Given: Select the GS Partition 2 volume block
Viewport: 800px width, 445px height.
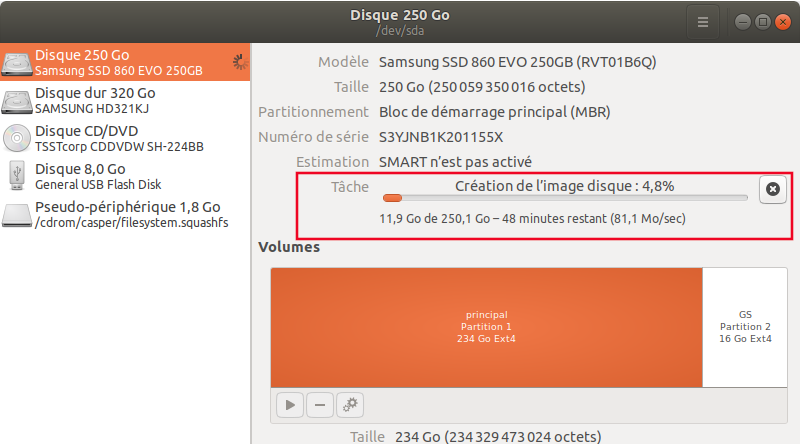Looking at the screenshot, I should 745,327.
